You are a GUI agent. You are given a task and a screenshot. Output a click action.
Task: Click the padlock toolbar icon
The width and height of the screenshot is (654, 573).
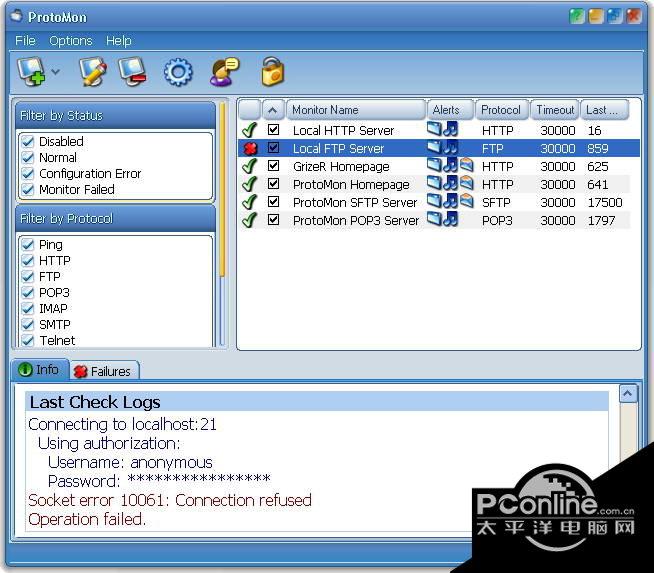(x=273, y=71)
